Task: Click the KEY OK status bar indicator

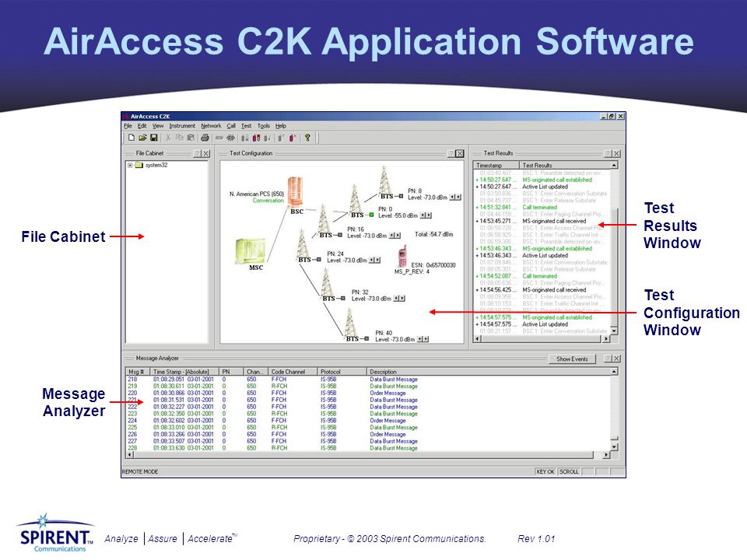Action: (x=545, y=472)
